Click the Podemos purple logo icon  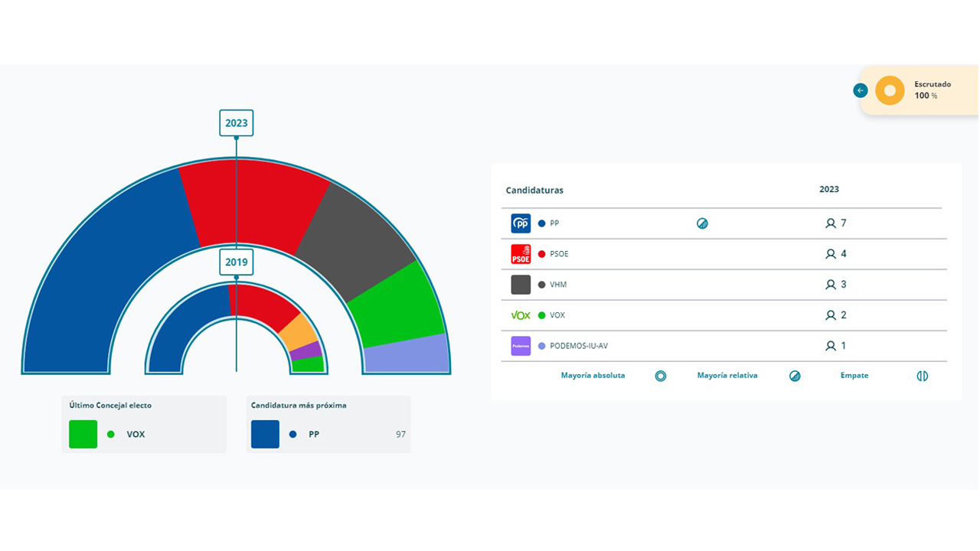[x=521, y=346]
